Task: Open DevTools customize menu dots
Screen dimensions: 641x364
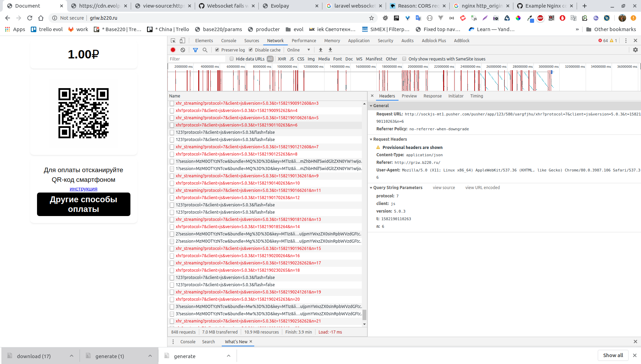Action: tap(626, 40)
